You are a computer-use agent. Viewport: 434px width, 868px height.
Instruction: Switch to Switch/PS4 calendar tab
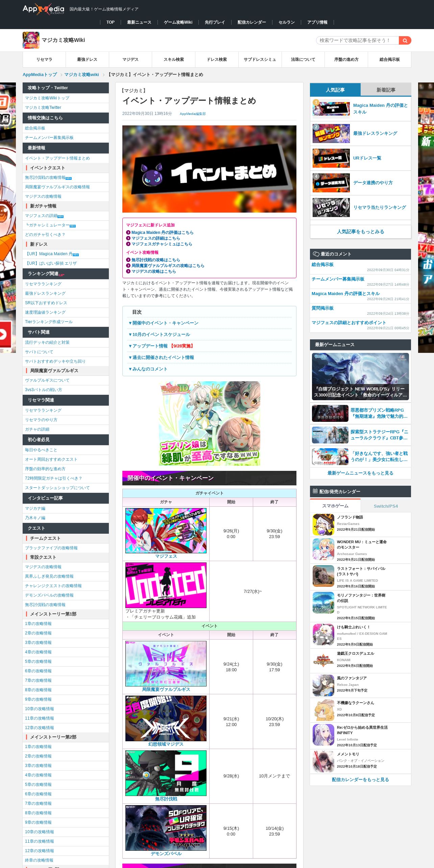[386, 506]
